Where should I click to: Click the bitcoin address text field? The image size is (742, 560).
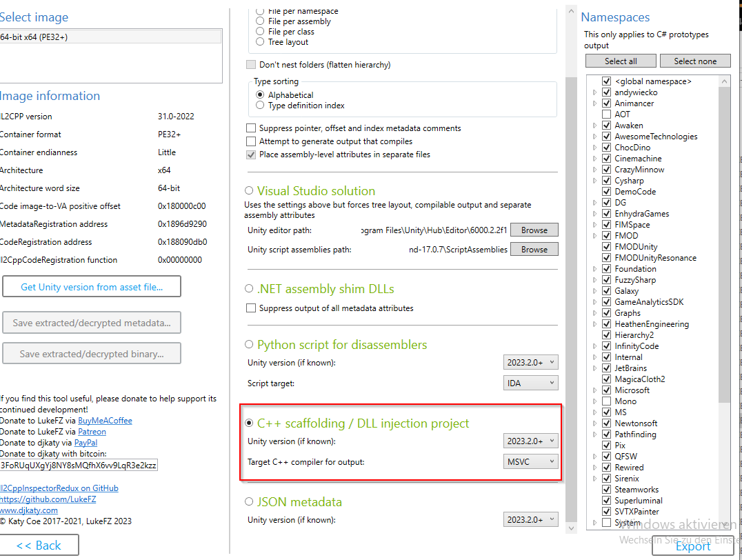click(79, 466)
